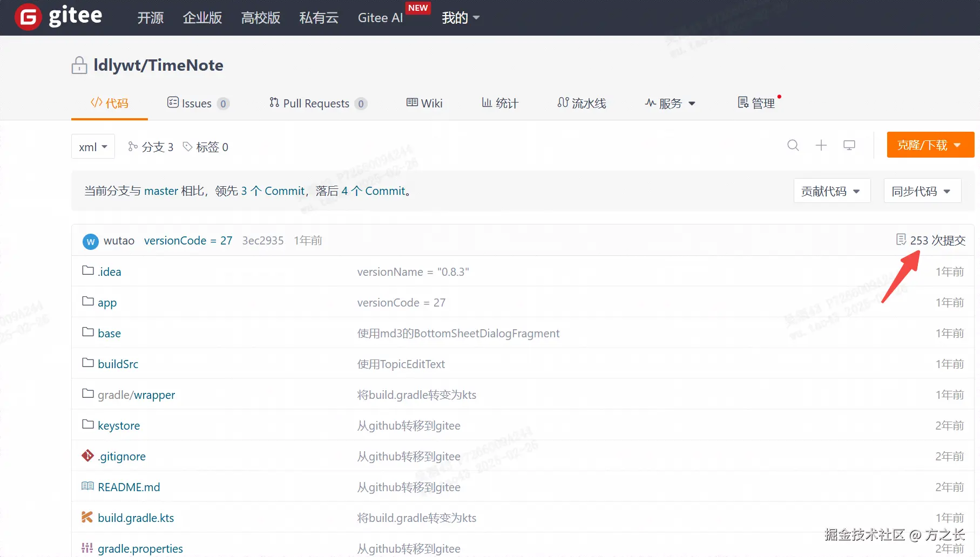Image resolution: width=980 pixels, height=557 pixels.
Task: View the 3 个 Commit ahead link
Action: (273, 191)
